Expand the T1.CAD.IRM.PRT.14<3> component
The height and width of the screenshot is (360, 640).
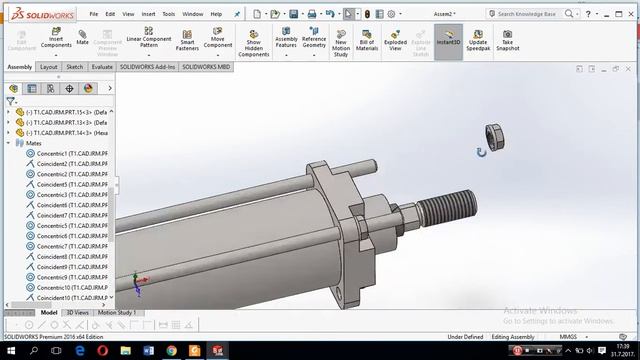coord(8,133)
